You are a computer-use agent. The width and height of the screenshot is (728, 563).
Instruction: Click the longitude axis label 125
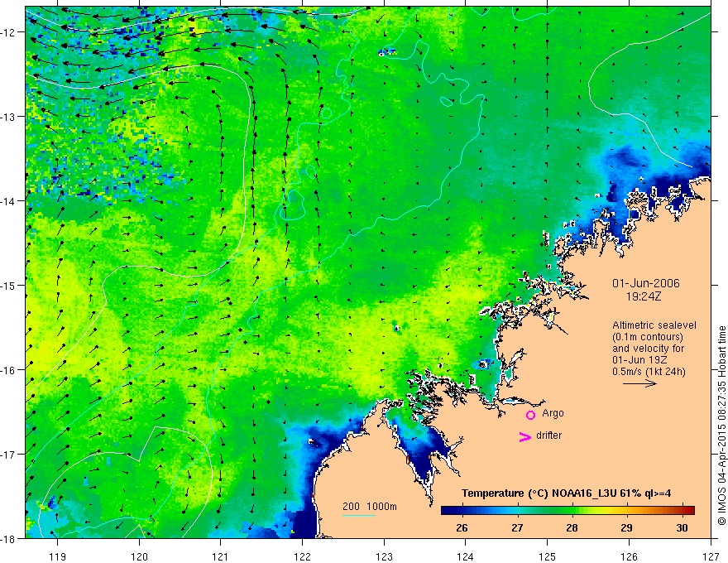click(548, 556)
